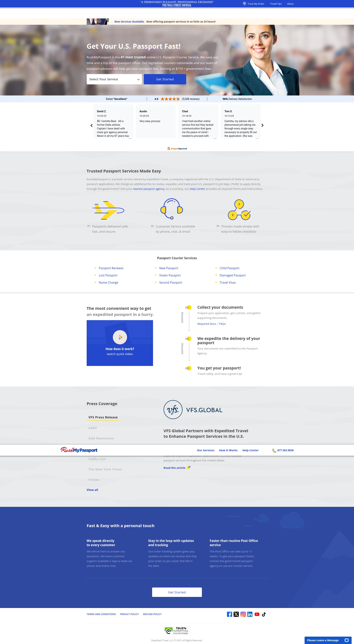Screen dimensions: 354x644
Task: Show next reviews with right arrow
Action: [262, 126]
